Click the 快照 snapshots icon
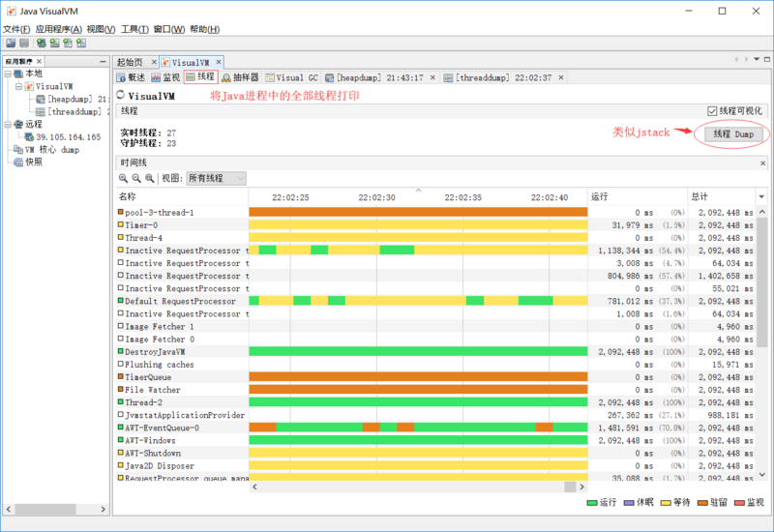The height and width of the screenshot is (532, 774). tap(18, 163)
